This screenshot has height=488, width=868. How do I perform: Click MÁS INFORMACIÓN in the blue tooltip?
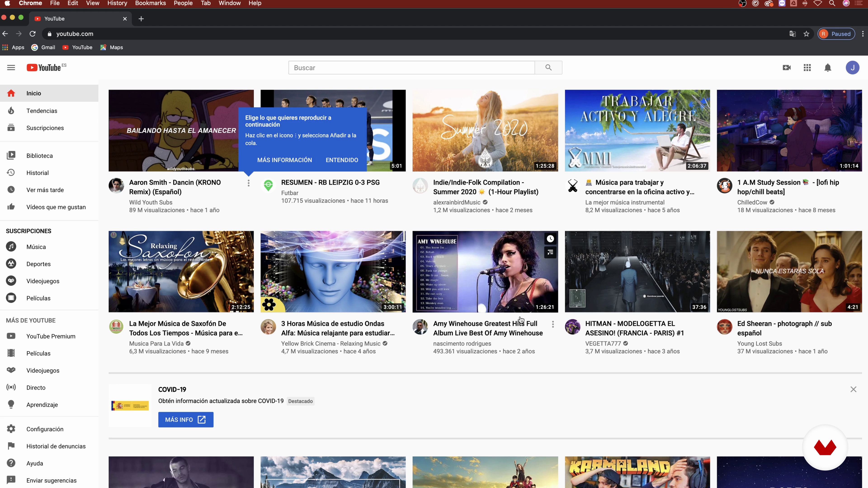pos(284,160)
